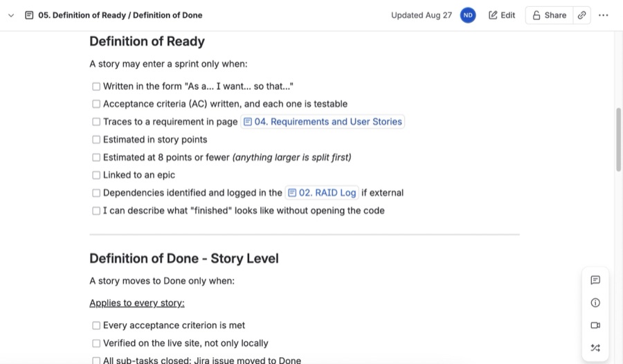The height and width of the screenshot is (364, 623).
Task: Click the page document icon beside the title
Action: pyautogui.click(x=29, y=15)
